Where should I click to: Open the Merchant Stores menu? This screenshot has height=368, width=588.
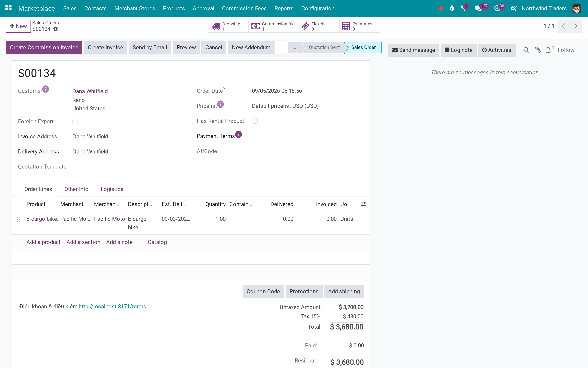point(135,8)
